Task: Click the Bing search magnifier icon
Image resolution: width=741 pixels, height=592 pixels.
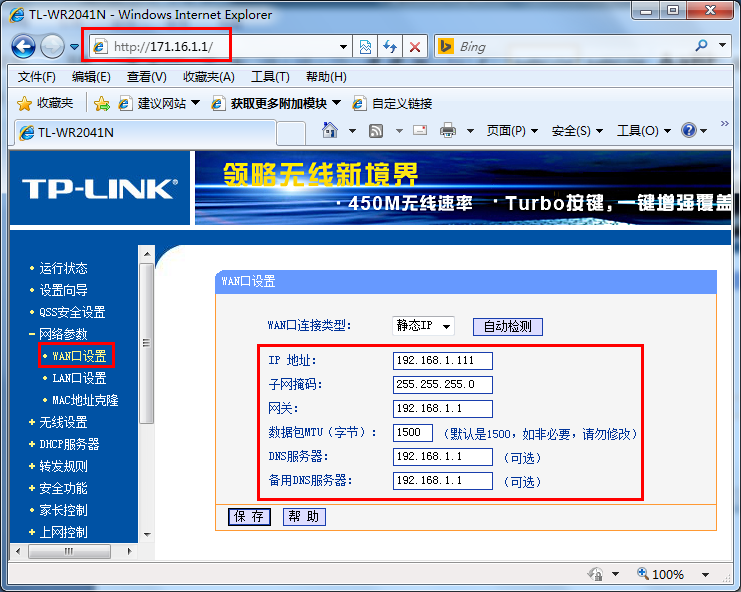Action: [x=701, y=46]
